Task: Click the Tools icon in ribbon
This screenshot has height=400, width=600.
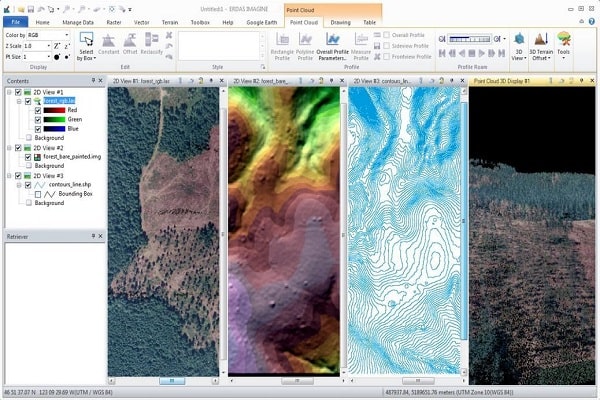Action: click(564, 43)
